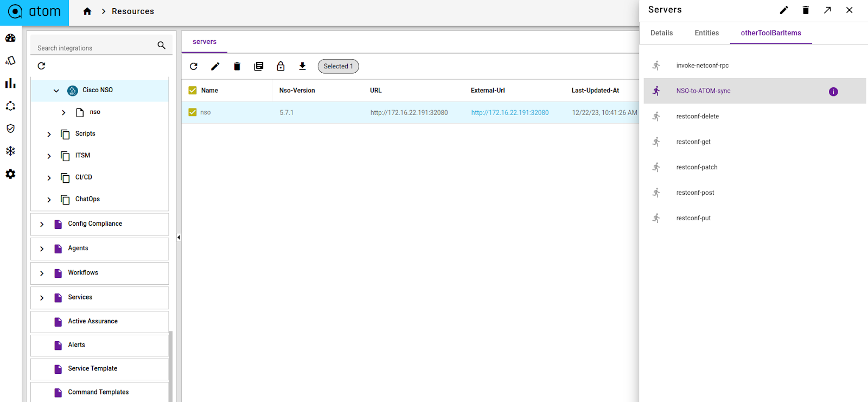Click the home breadcrumb icon
868x402 pixels.
pyautogui.click(x=87, y=11)
